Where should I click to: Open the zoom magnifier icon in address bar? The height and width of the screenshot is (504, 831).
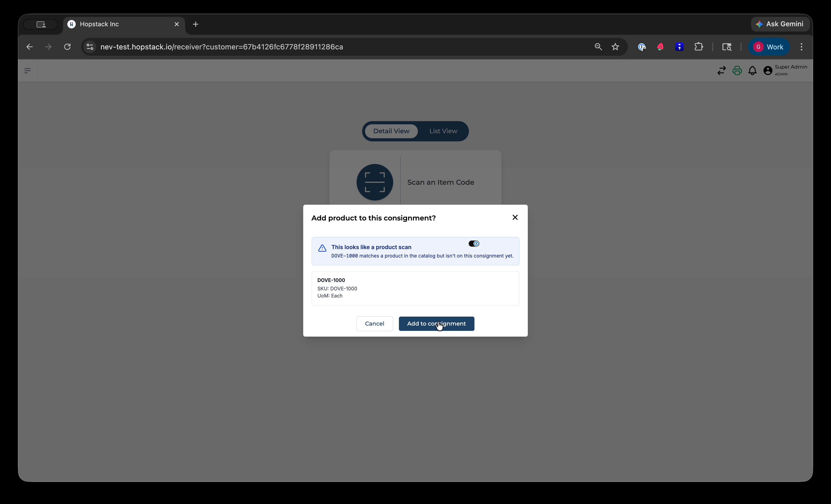[x=598, y=47]
